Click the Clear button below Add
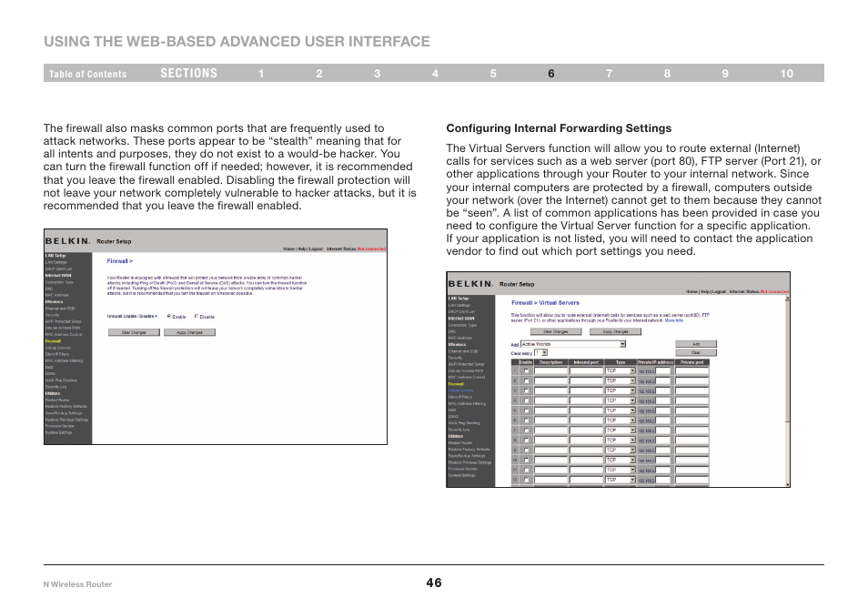The height and width of the screenshot is (608, 868). coord(696,352)
